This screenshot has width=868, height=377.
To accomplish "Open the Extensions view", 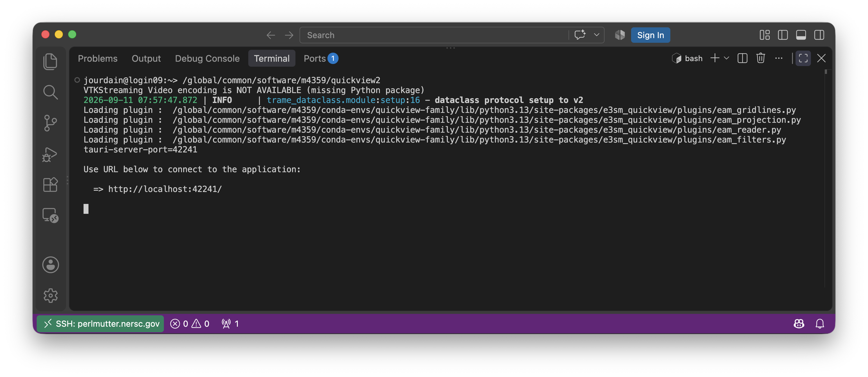I will click(51, 184).
